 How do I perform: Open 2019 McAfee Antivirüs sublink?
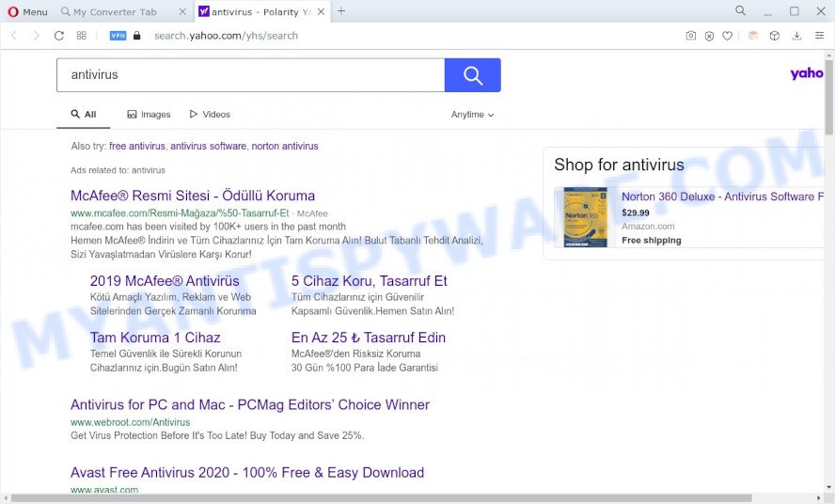(165, 281)
